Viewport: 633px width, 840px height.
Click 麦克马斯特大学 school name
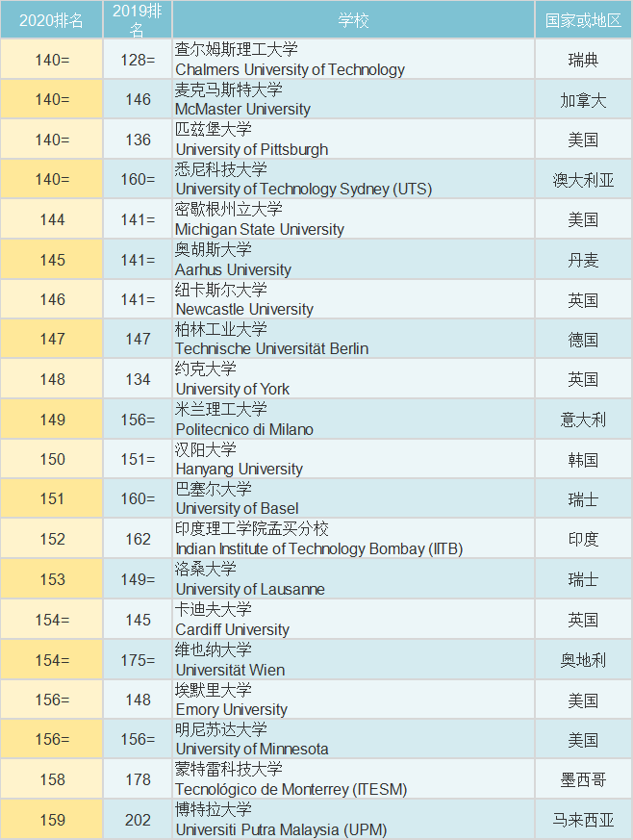[229, 89]
